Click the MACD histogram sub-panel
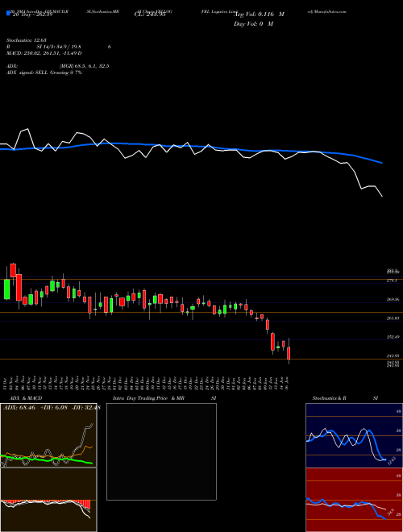This screenshot has width=403, height=532. 48,500
